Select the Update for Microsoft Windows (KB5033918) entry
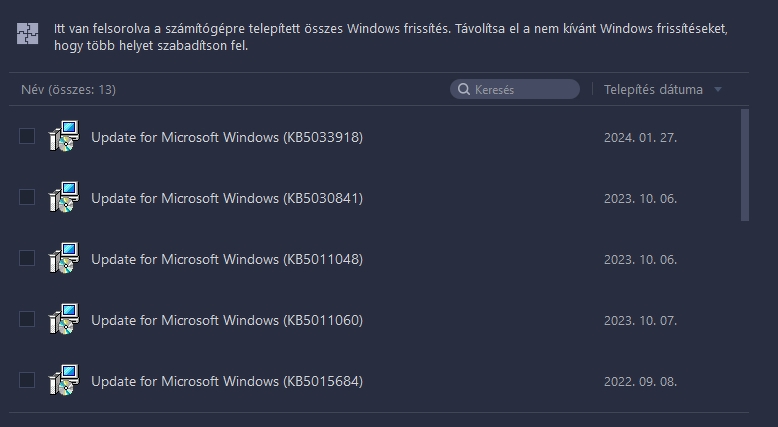778x427 pixels. click(x=226, y=137)
